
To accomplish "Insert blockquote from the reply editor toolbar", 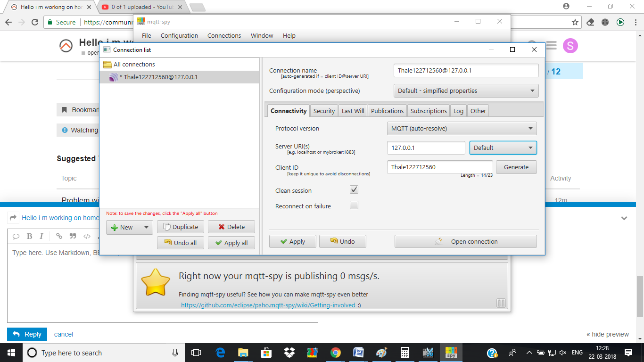I will [73, 236].
